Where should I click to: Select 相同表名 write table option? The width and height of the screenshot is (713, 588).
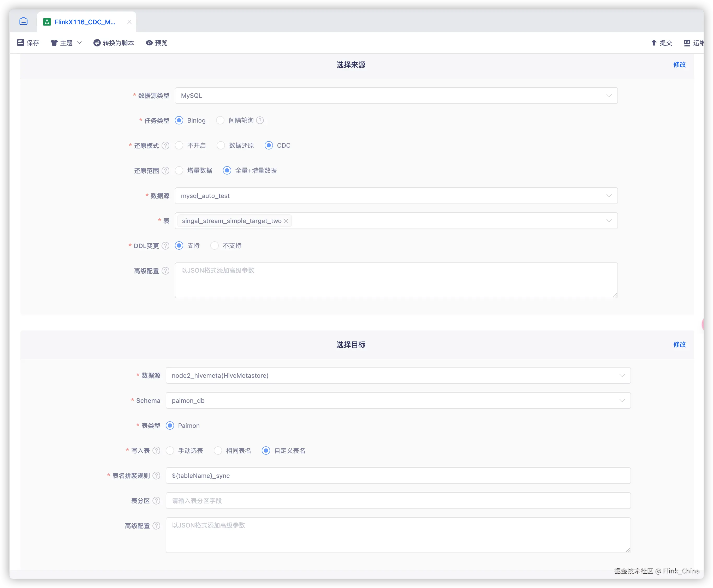(218, 451)
